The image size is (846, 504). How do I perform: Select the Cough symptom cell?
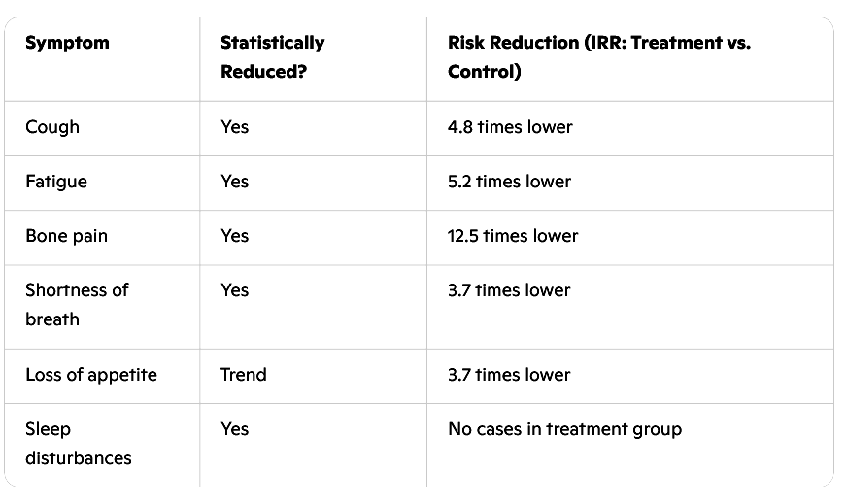coord(52,127)
